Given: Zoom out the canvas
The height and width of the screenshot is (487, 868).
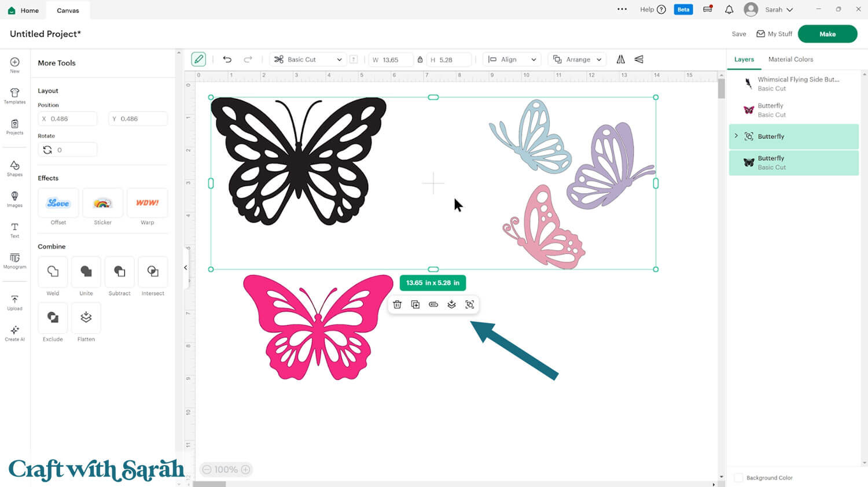Looking at the screenshot, I should coord(207,470).
